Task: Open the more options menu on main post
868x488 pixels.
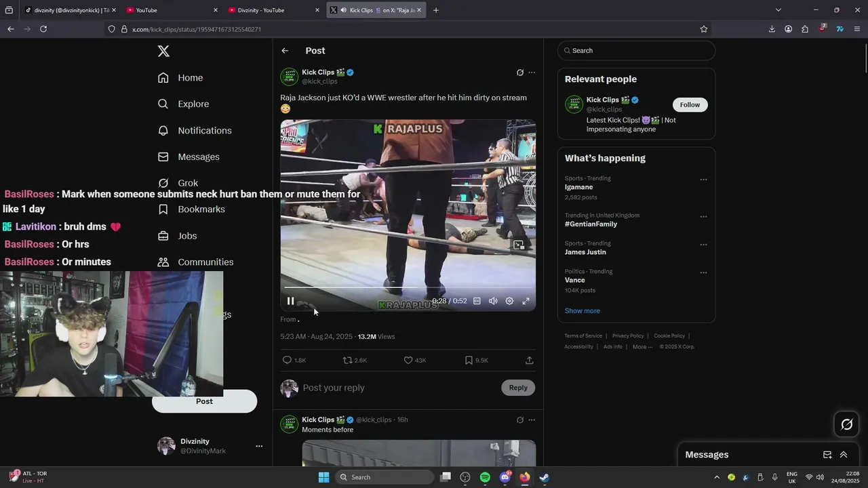Action: [532, 73]
